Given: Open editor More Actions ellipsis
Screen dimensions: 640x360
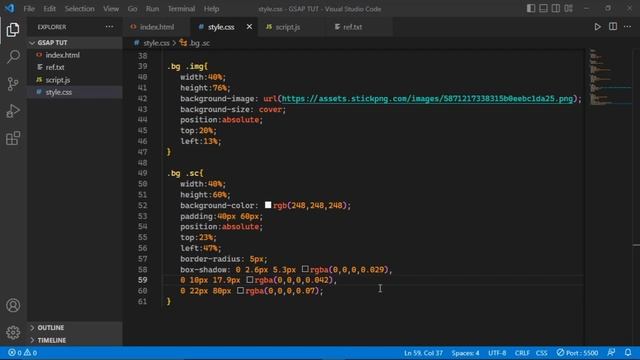Looking at the screenshot, I should (628, 27).
